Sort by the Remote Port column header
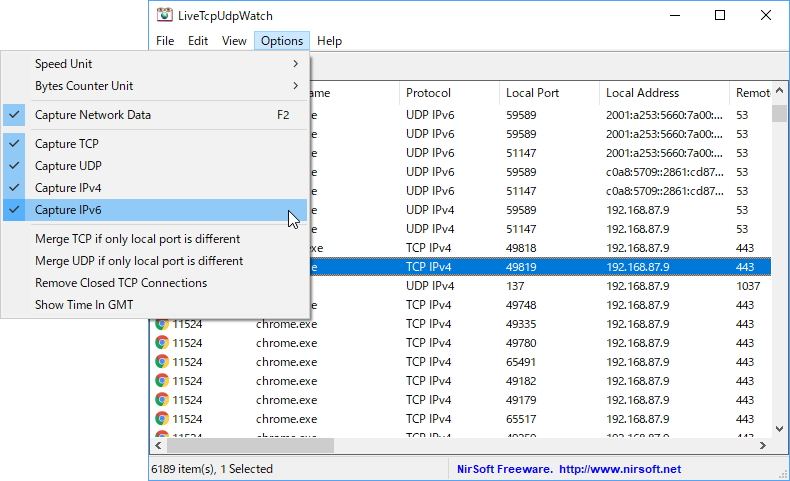The height and width of the screenshot is (481, 790). (751, 93)
